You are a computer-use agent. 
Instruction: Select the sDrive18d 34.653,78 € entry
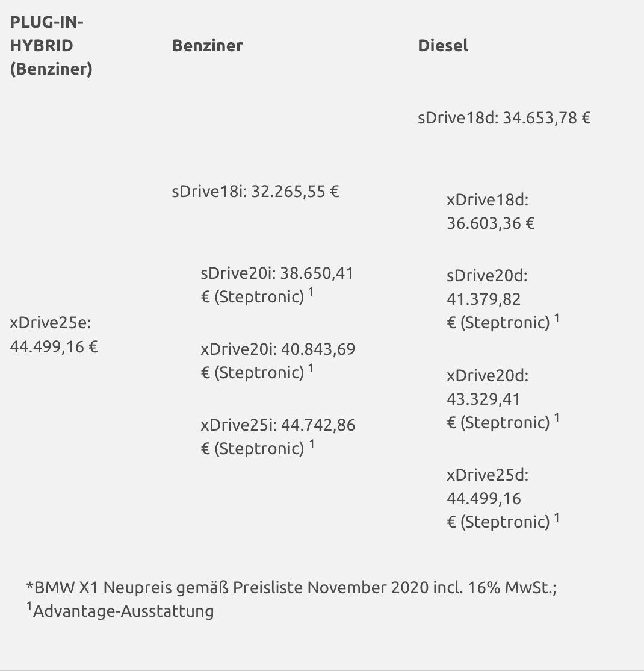click(504, 117)
